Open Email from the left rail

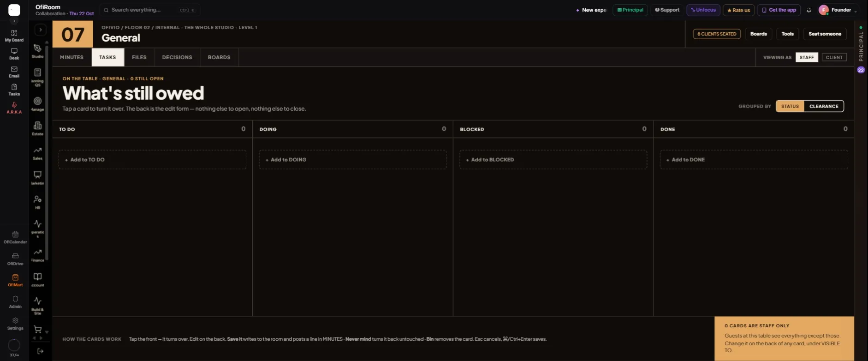[14, 72]
